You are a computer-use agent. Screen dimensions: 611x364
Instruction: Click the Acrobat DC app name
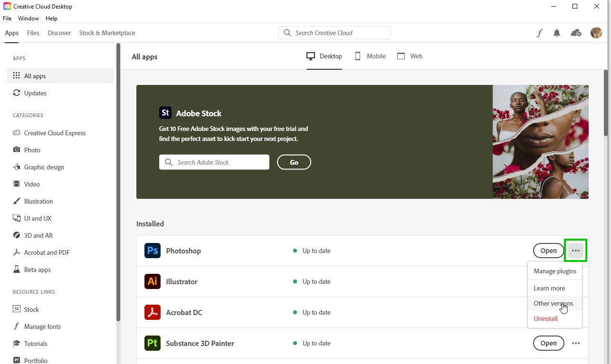coord(184,312)
